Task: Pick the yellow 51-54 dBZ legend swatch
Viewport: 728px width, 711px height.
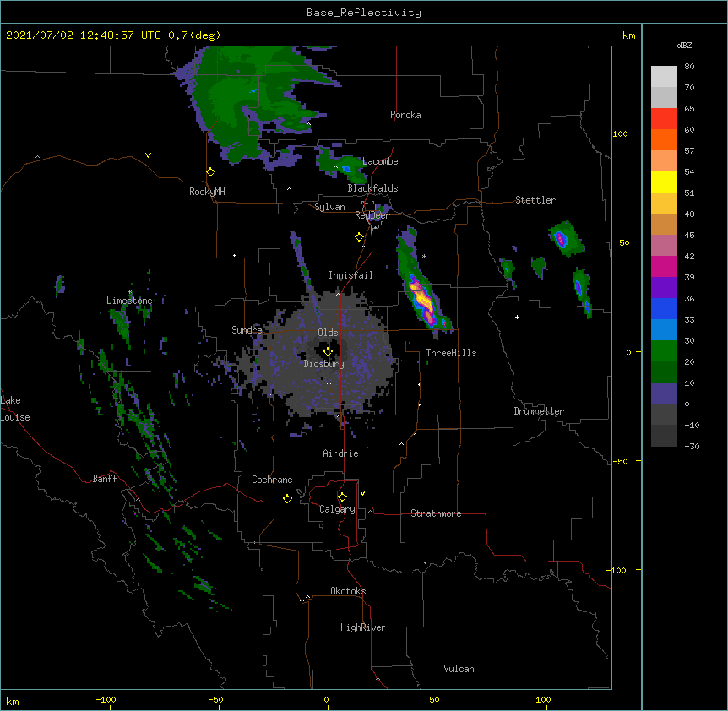Action: [664, 182]
